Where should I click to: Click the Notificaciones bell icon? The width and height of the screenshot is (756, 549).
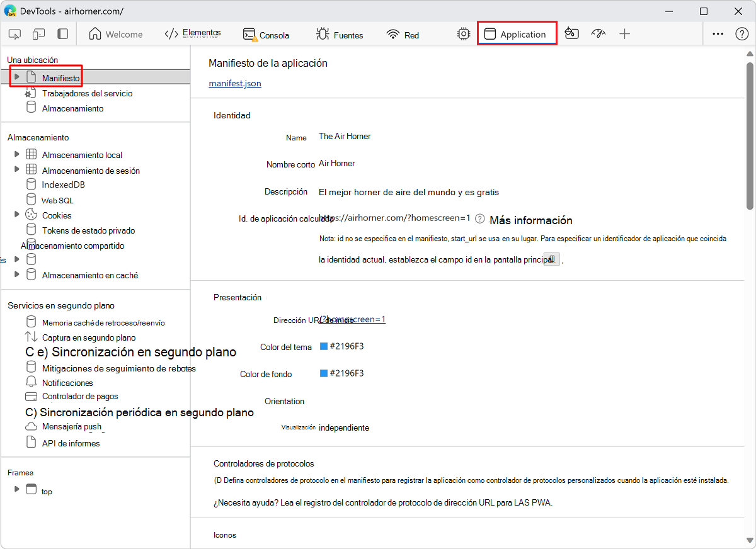31,382
